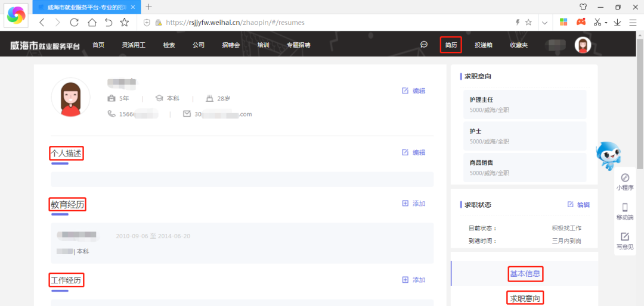Viewport: 644px width, 306px height.
Task: Go to 招聘会 in navigation bar
Action: pyautogui.click(x=230, y=45)
